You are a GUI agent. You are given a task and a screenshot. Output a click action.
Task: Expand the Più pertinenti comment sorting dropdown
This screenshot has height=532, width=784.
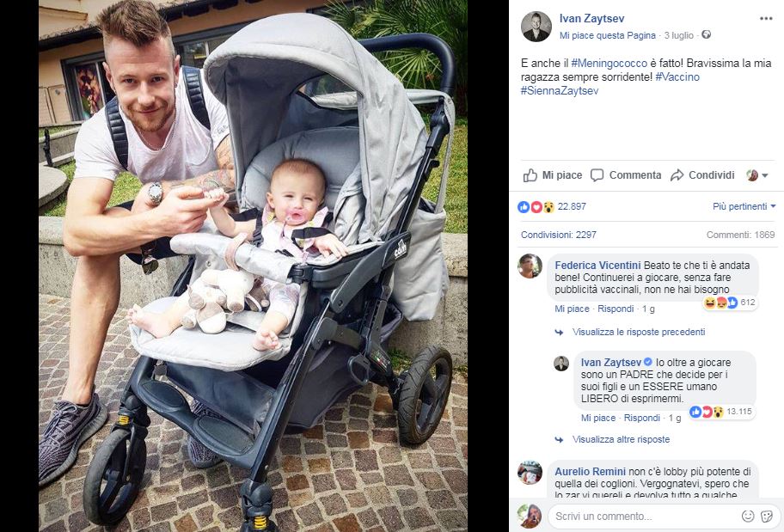coord(744,206)
